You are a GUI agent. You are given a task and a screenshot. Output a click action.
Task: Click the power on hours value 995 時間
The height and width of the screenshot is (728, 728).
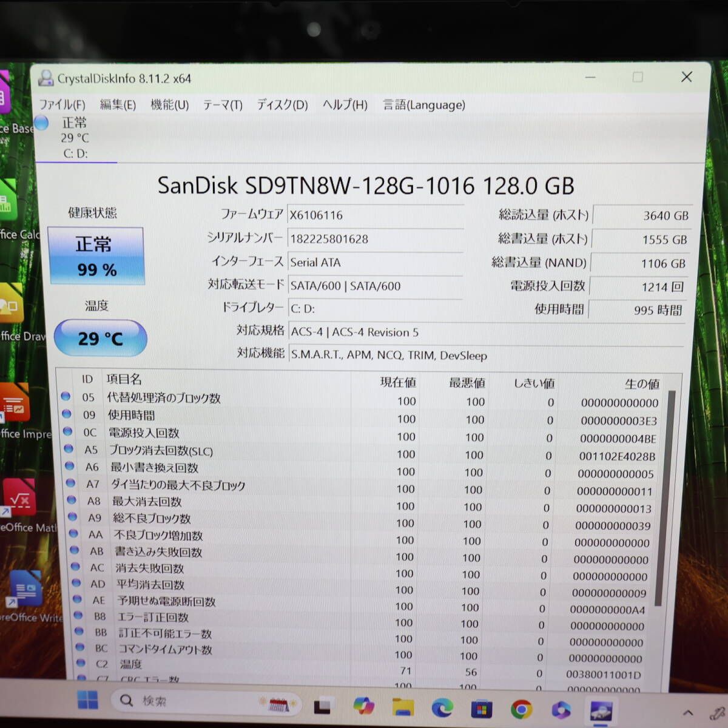pos(638,310)
